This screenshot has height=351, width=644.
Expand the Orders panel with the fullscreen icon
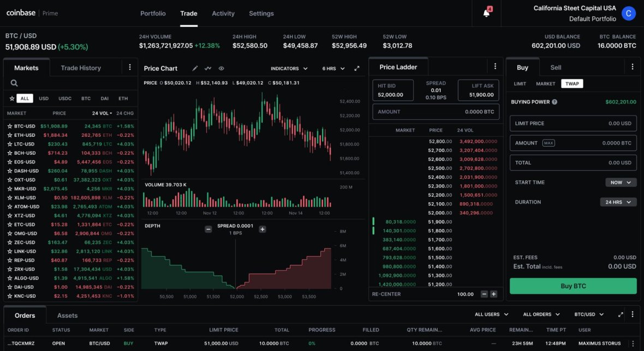point(620,314)
